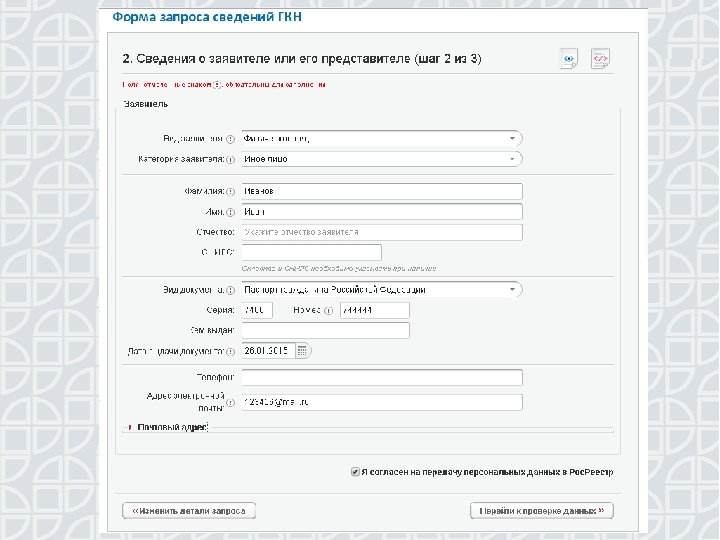Click the XML code document icon

point(599,59)
